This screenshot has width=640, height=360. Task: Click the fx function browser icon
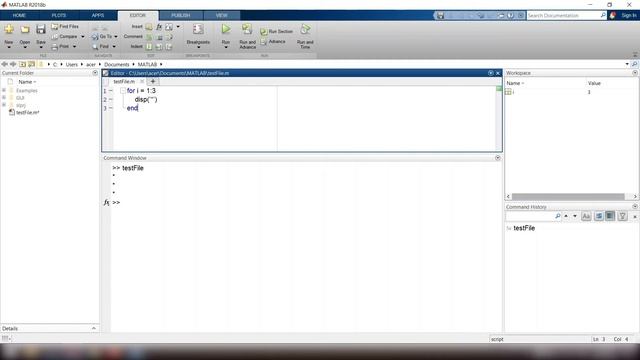[106, 202]
